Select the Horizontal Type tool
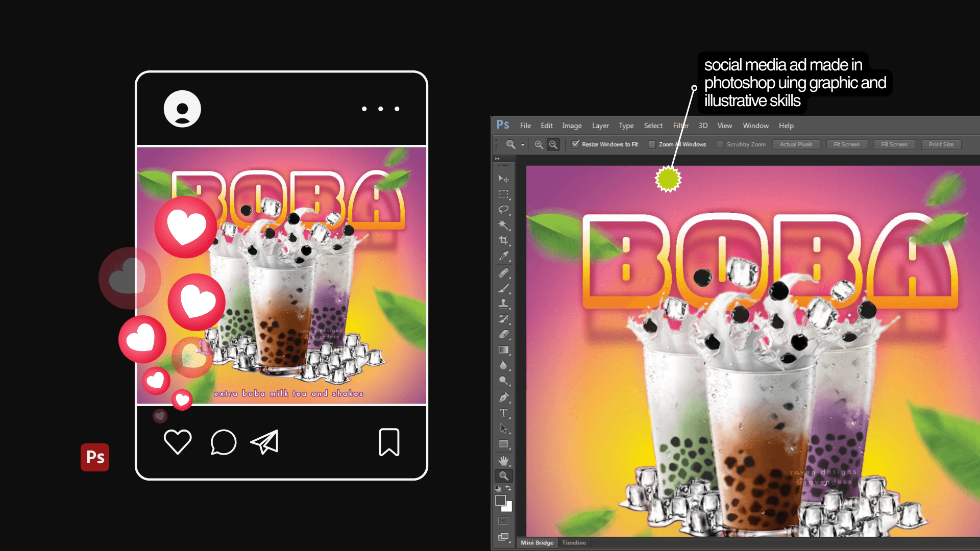Image resolution: width=980 pixels, height=551 pixels. pyautogui.click(x=503, y=413)
